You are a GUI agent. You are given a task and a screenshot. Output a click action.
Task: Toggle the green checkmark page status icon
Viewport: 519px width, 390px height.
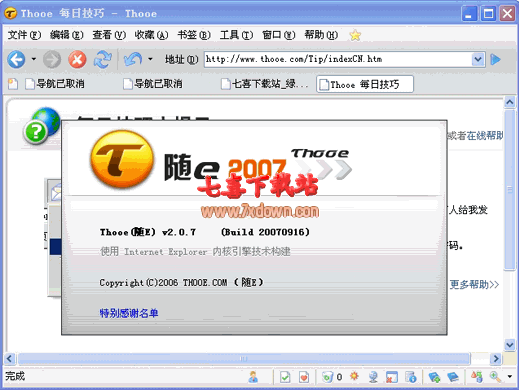point(285,377)
